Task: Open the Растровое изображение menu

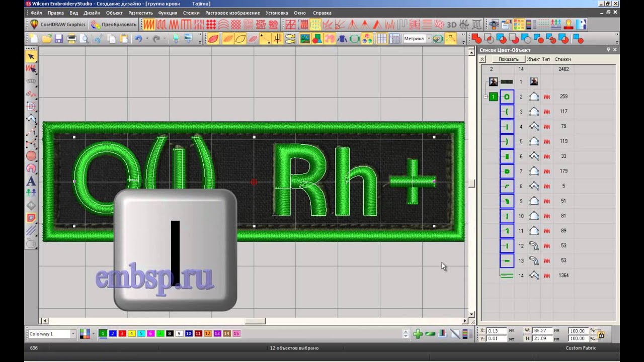Action: click(232, 13)
